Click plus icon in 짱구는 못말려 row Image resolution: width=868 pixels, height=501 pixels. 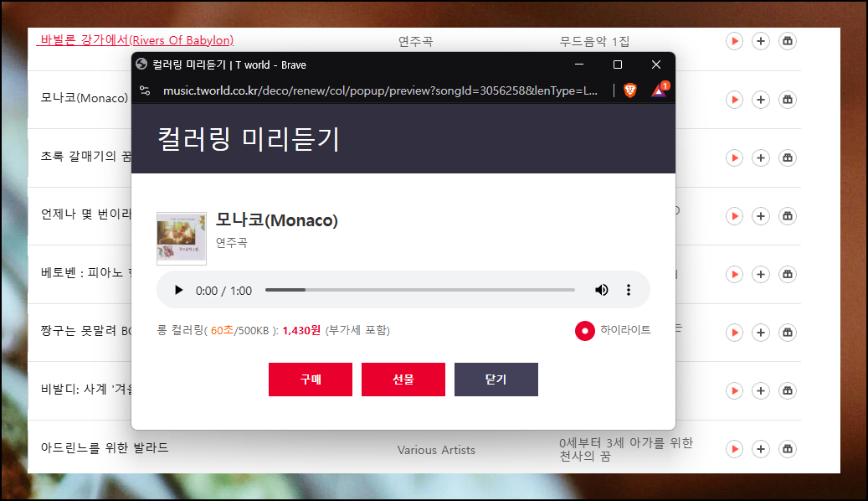click(x=761, y=333)
